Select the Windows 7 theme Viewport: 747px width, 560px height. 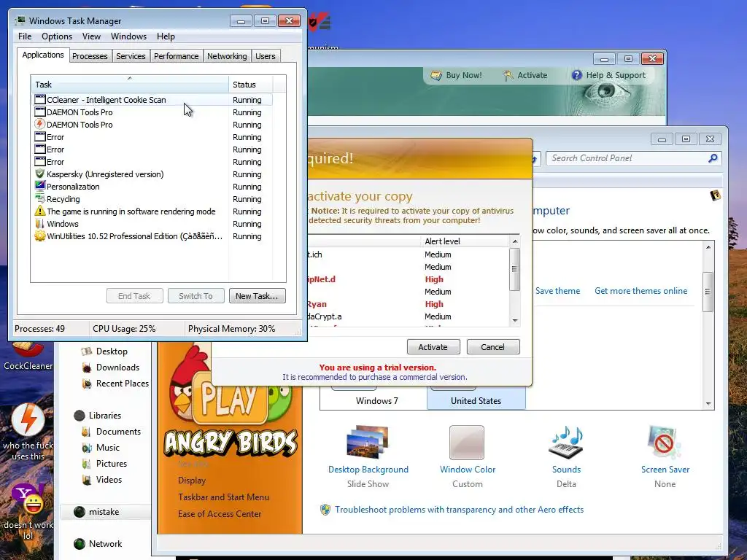click(x=376, y=399)
